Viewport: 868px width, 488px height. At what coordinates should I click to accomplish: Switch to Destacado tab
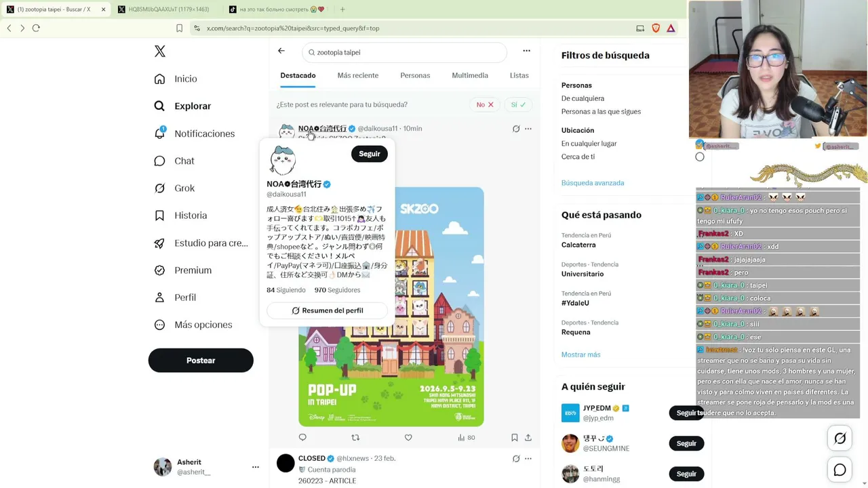(x=298, y=75)
